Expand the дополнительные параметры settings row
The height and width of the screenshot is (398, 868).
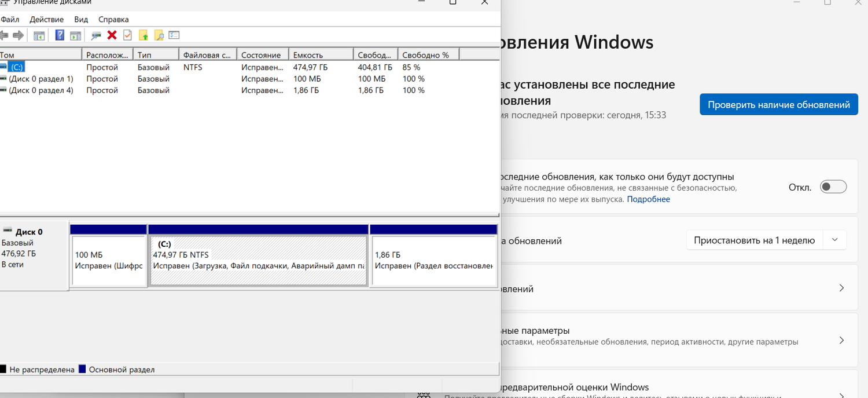pyautogui.click(x=842, y=340)
